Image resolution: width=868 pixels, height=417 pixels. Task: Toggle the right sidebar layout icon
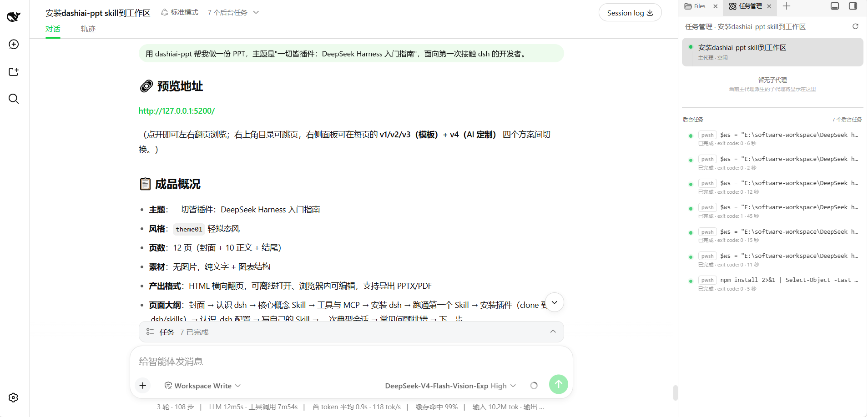point(853,6)
